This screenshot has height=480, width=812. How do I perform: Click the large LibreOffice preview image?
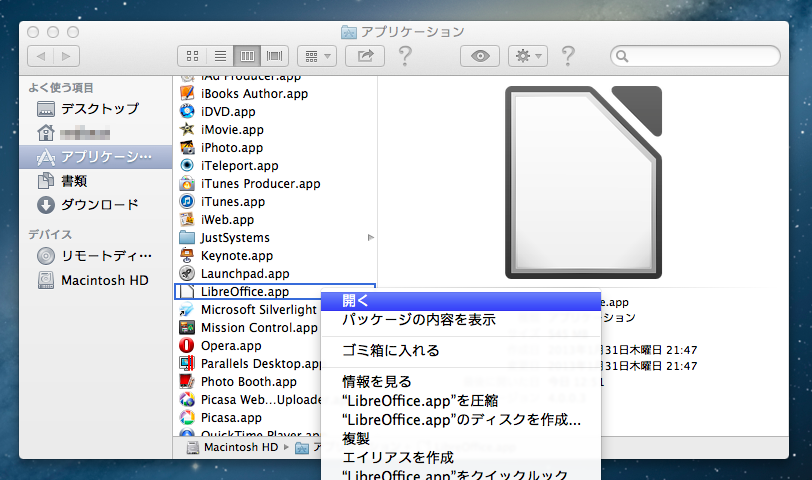pos(583,182)
